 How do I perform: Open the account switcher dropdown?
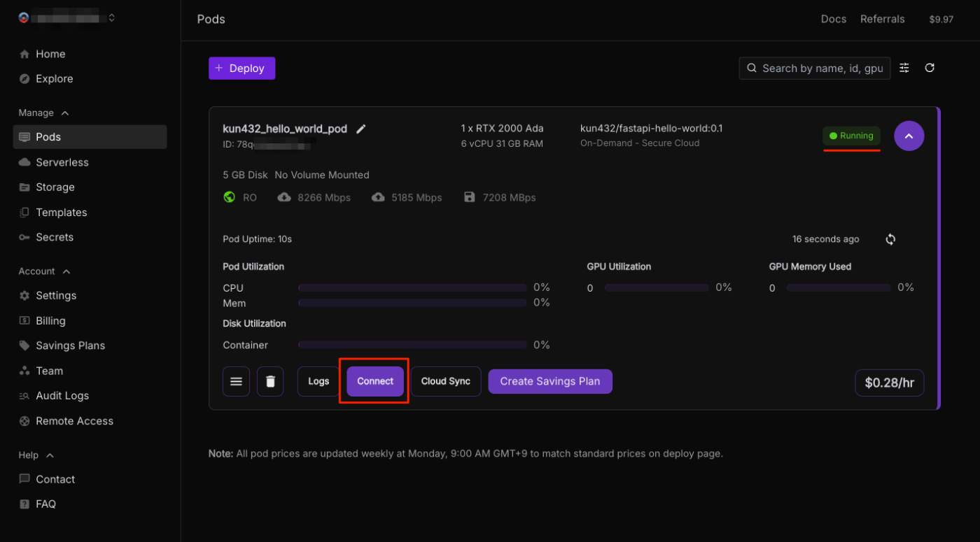point(67,18)
